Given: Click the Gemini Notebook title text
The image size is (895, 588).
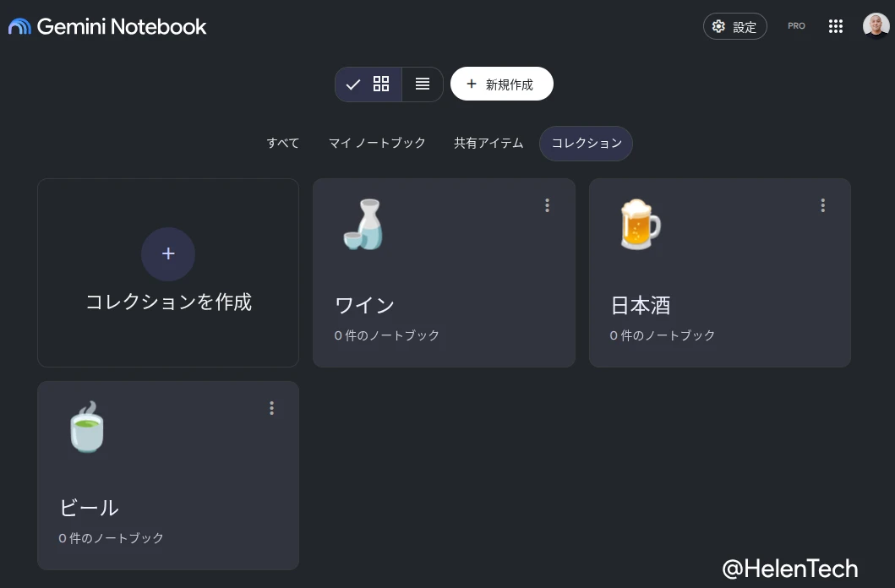Looking at the screenshot, I should coord(122,26).
